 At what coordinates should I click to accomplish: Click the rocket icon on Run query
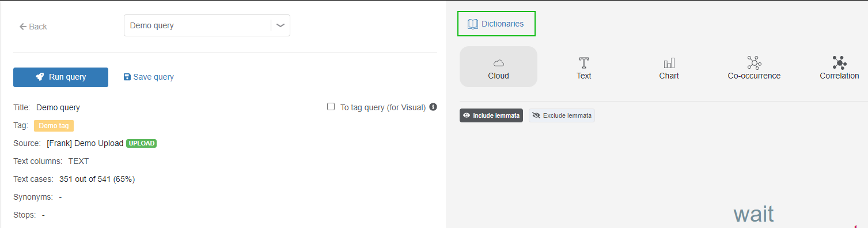pyautogui.click(x=40, y=77)
